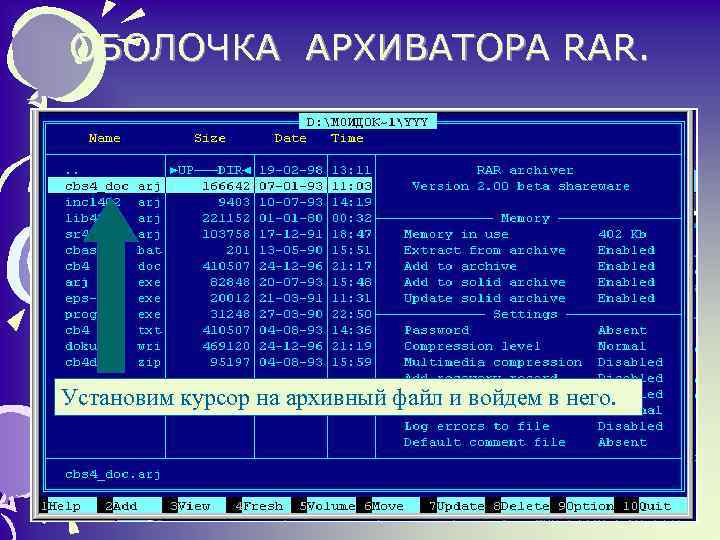Click the Log errors to file label
This screenshot has width=720, height=540.
tap(476, 426)
